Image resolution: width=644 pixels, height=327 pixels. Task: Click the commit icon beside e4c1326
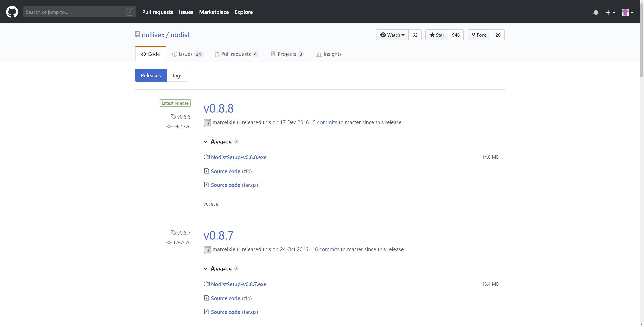169,126
